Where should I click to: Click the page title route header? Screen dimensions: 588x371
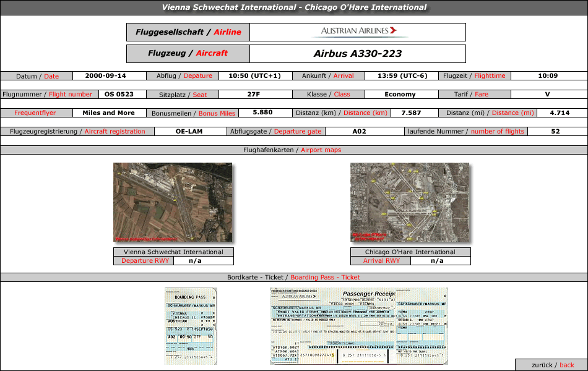[x=294, y=7]
